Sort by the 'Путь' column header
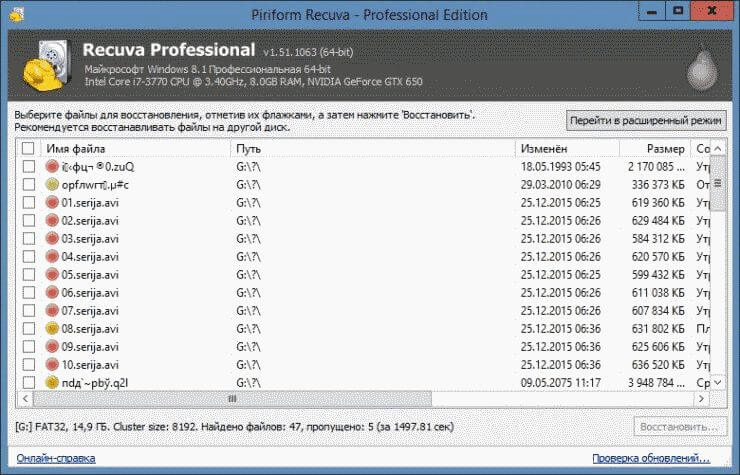 [x=373, y=148]
